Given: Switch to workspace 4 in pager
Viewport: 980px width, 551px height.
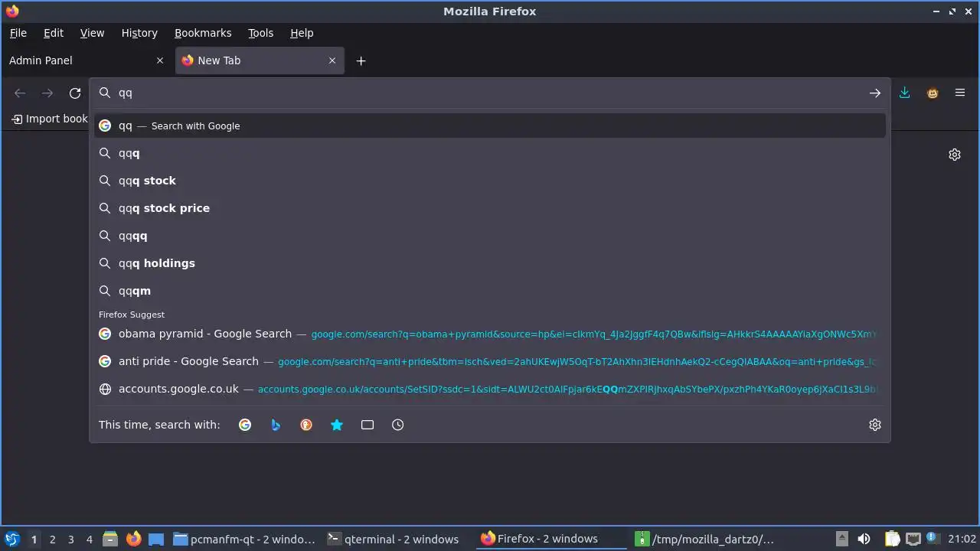Looking at the screenshot, I should (x=89, y=539).
